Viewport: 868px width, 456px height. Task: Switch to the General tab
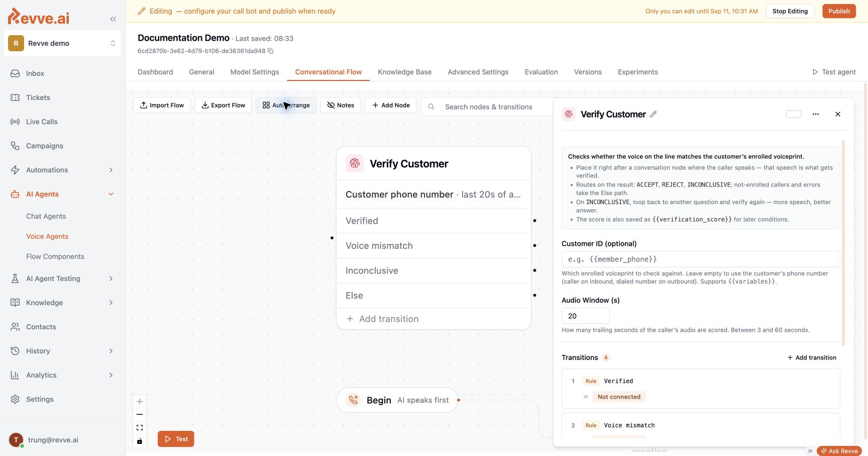(201, 72)
